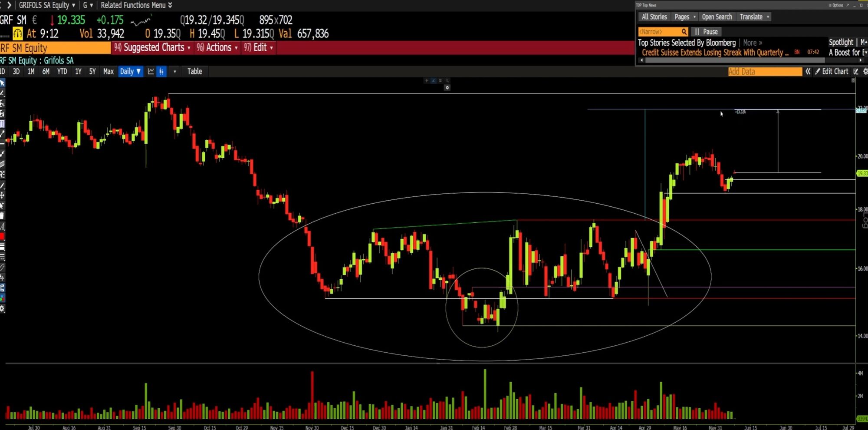This screenshot has width=868, height=430.
Task: Select the pointer-with-plus annotation tool
Action: [2, 205]
